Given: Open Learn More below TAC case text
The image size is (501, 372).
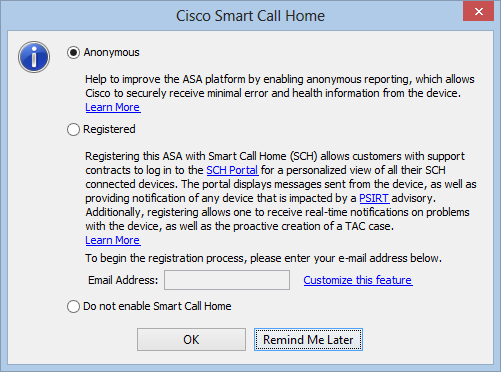Looking at the screenshot, I should coord(113,240).
